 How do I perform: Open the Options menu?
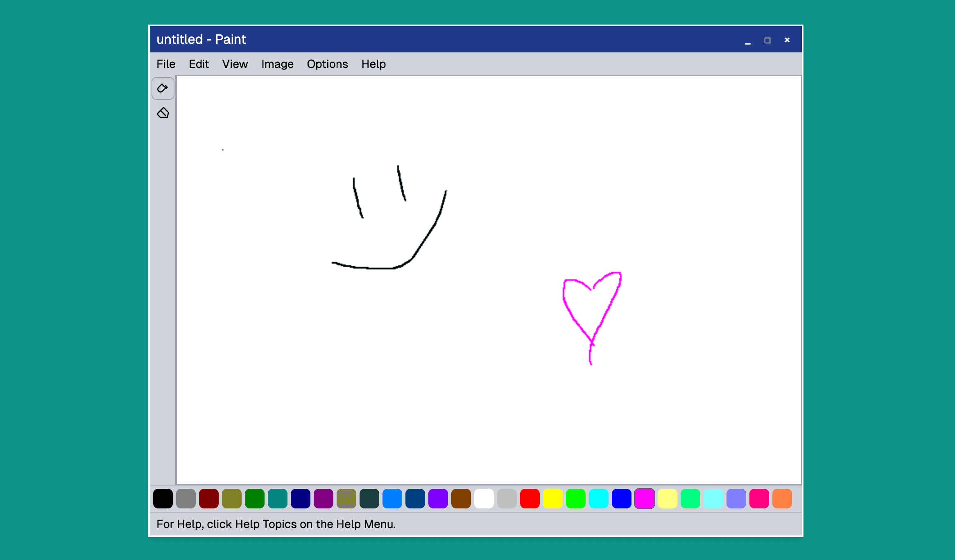click(x=327, y=64)
